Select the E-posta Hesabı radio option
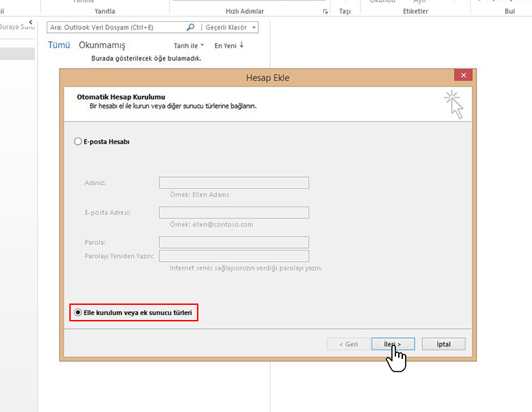Image resolution: width=532 pixels, height=412 pixels. tap(78, 141)
